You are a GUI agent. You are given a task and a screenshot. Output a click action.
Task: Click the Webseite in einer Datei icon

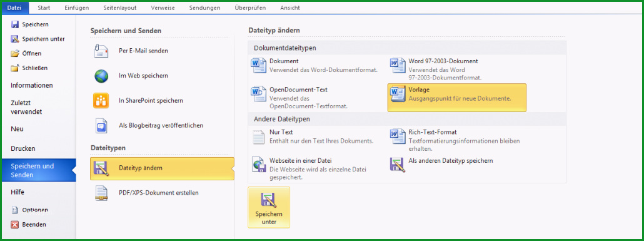coord(259,165)
